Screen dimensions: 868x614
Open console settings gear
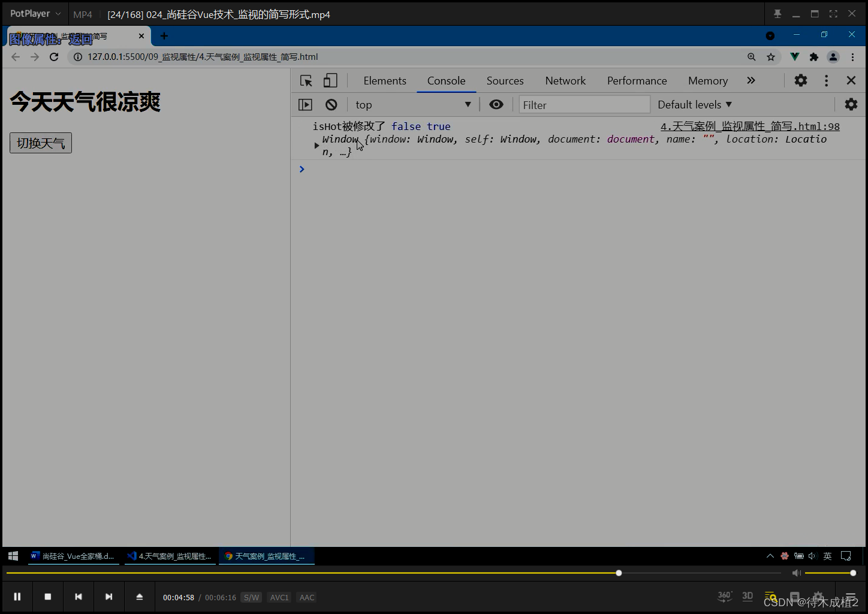click(851, 105)
